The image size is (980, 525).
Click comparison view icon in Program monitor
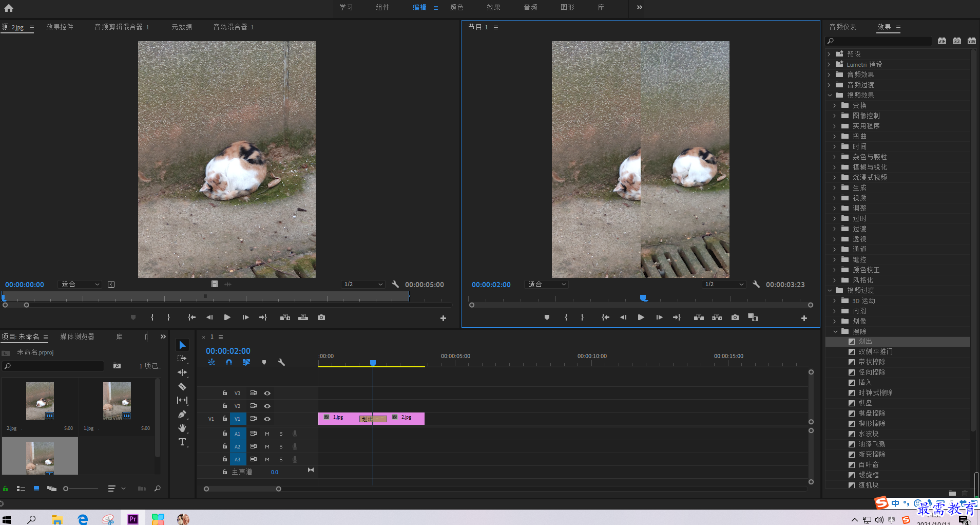pyautogui.click(x=753, y=317)
